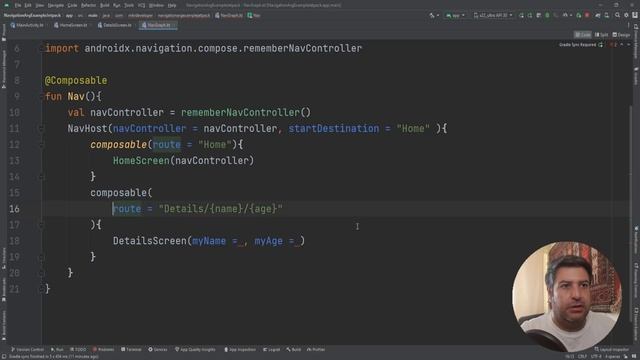
Task: Open the device selector dropdown
Action: coord(493,16)
